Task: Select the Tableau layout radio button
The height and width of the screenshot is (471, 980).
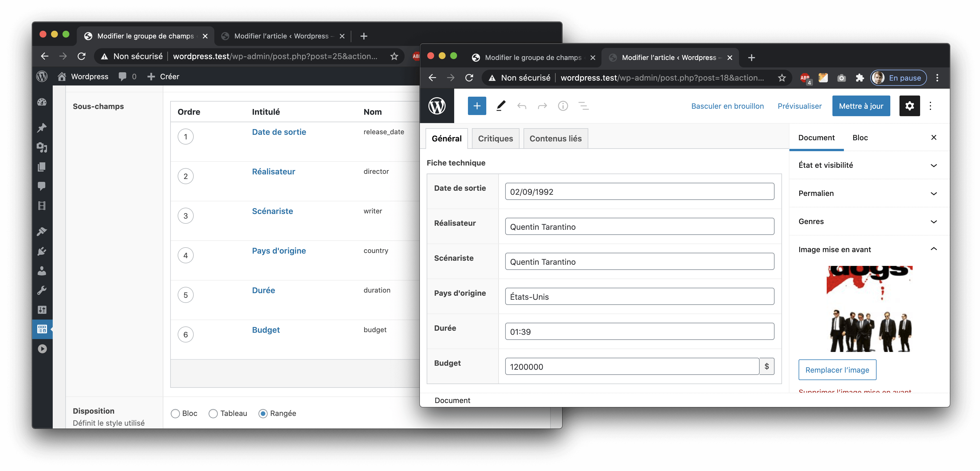Action: [x=213, y=414]
